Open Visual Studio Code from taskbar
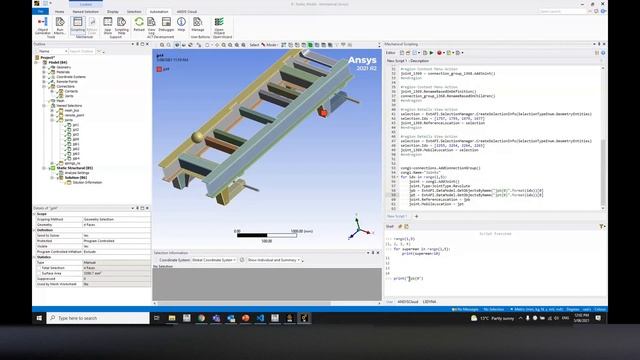 point(260,318)
